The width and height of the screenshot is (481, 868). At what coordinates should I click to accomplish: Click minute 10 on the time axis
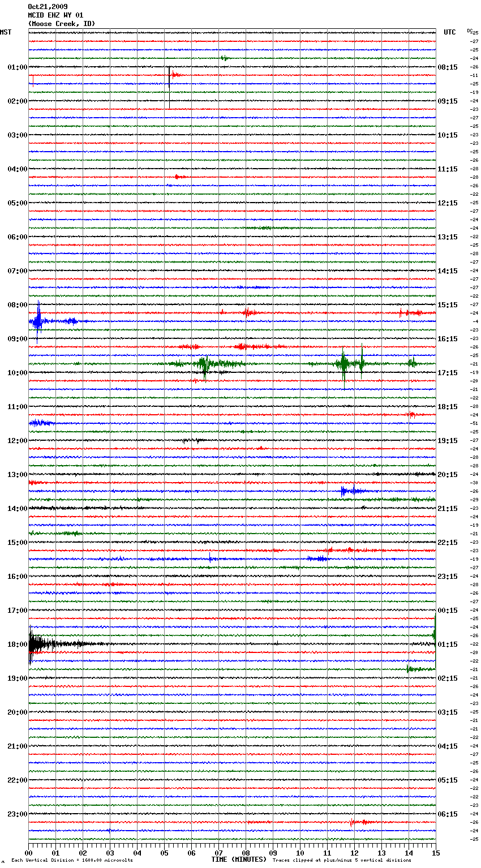click(300, 853)
